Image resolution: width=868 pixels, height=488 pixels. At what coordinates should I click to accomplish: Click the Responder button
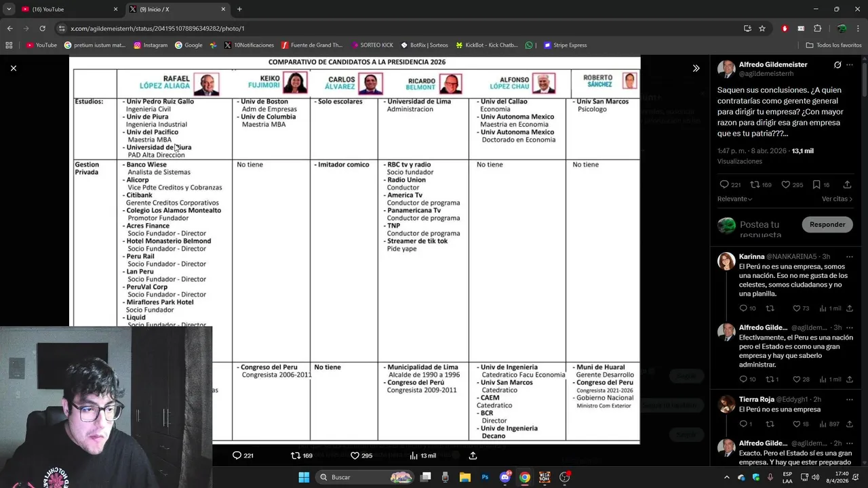827,224
